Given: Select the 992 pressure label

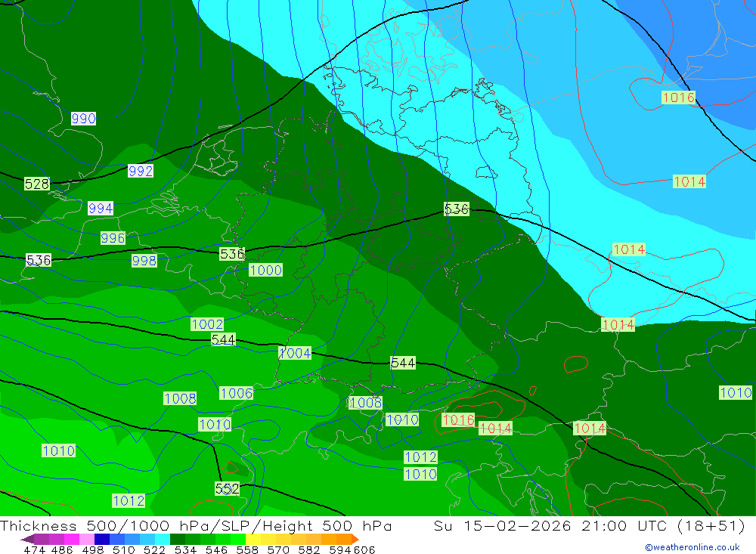Looking at the screenshot, I should coord(141,171).
